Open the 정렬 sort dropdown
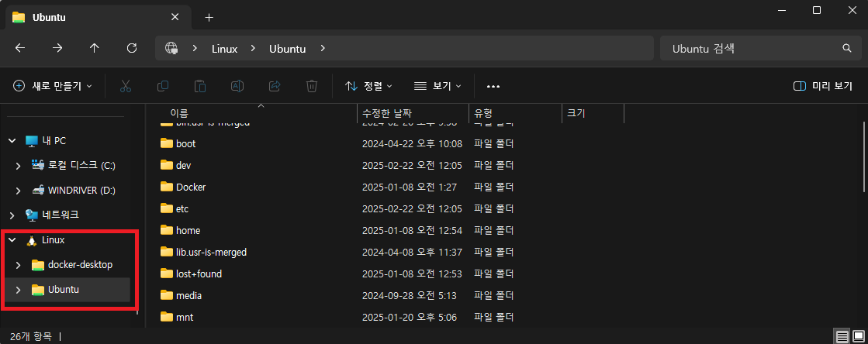This screenshot has width=868, height=344. coord(368,86)
